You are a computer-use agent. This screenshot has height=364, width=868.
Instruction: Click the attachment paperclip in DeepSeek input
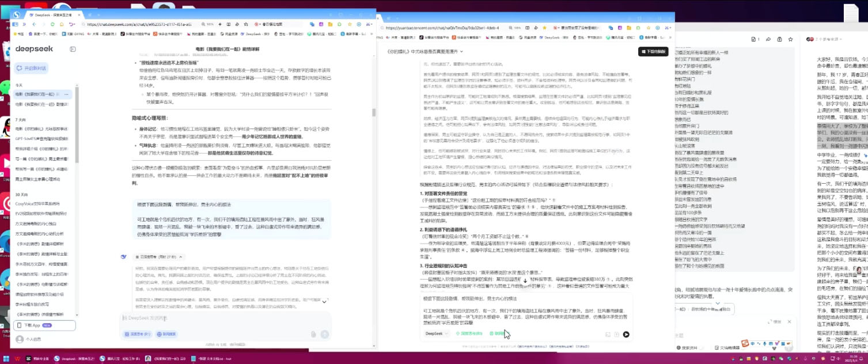(x=313, y=334)
